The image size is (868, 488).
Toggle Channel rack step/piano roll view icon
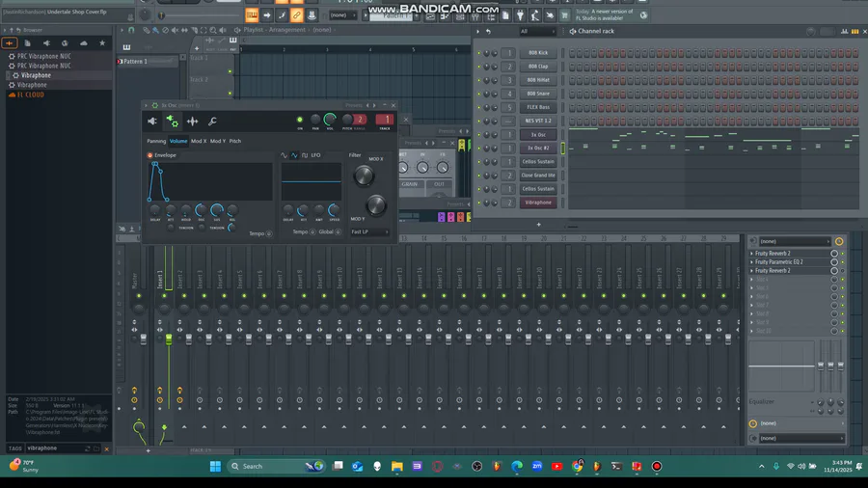click(855, 32)
